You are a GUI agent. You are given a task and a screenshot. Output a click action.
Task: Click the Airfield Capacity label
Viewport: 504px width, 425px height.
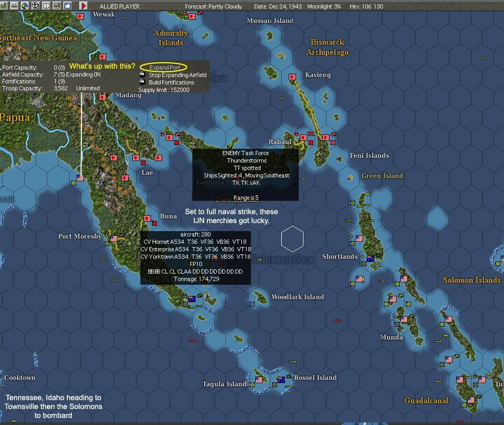[23, 74]
